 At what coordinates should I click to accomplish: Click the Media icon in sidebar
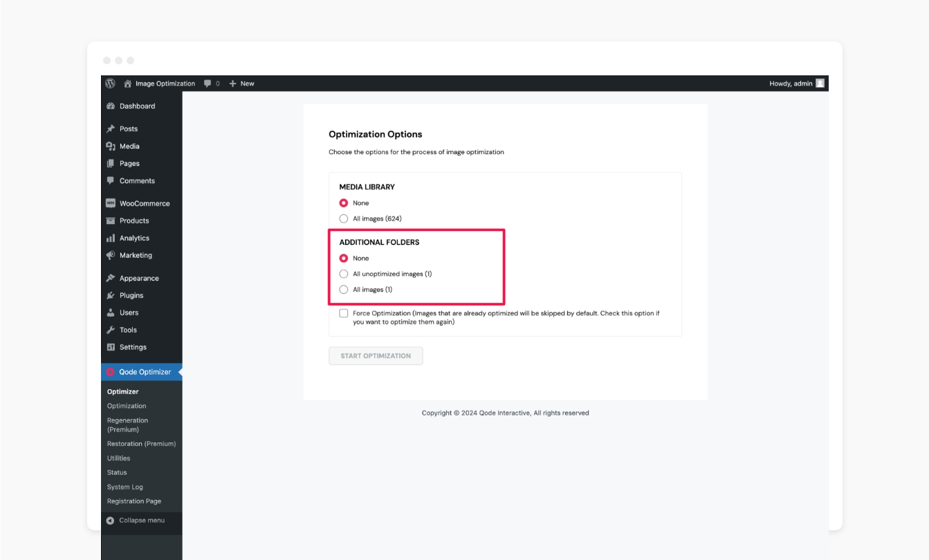coord(110,146)
